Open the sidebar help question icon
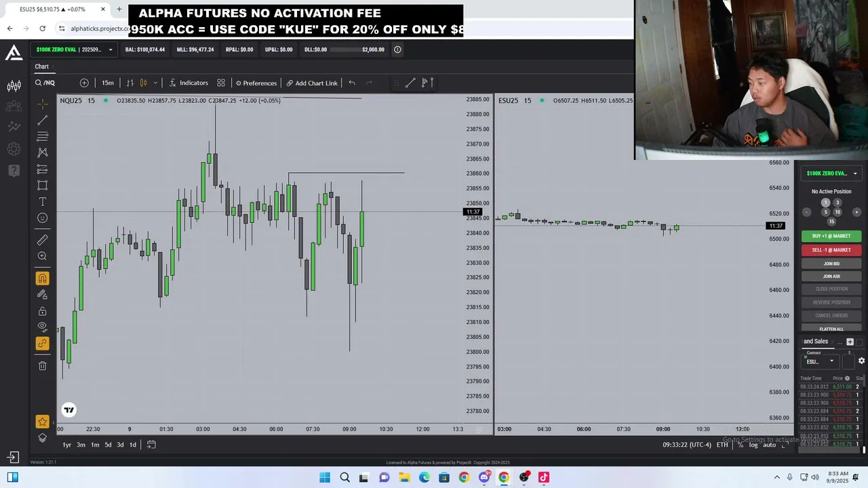868x488 pixels. [x=14, y=171]
